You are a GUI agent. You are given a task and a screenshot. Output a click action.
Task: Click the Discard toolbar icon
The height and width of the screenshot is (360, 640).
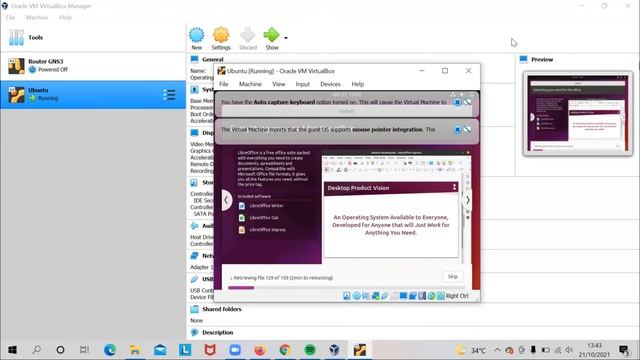(247, 35)
